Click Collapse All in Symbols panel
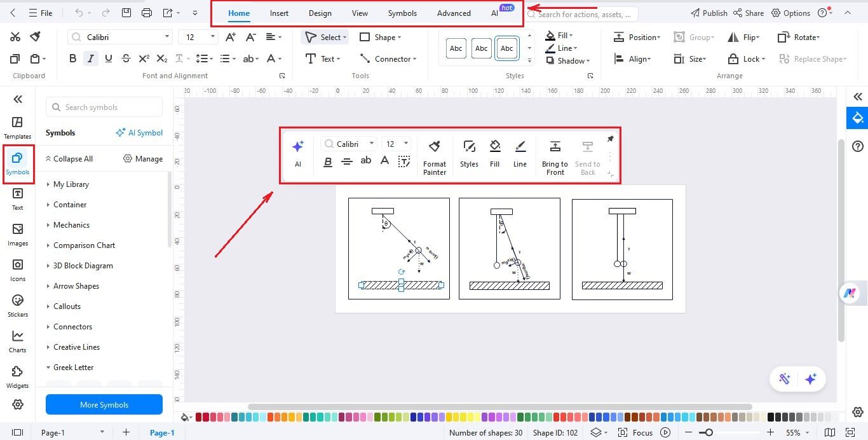The height and width of the screenshot is (440, 868). click(x=69, y=158)
